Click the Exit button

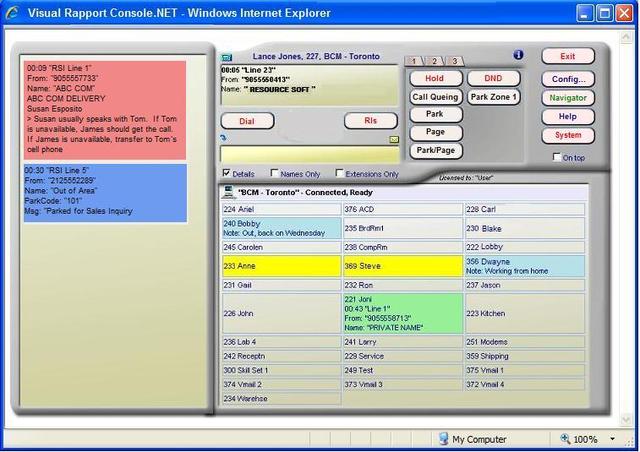coord(568,56)
